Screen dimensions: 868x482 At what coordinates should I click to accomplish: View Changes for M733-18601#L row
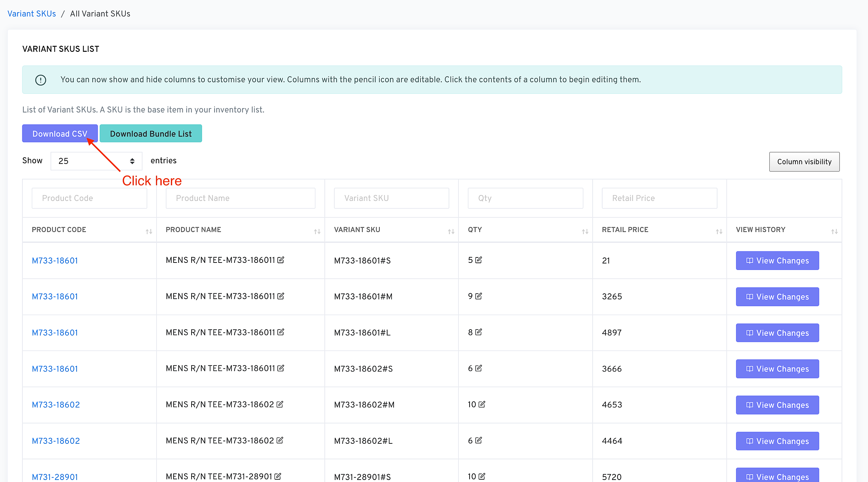[777, 333]
